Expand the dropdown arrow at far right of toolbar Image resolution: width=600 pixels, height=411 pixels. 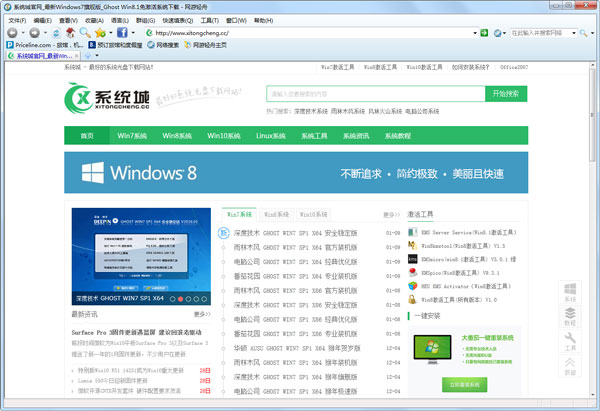click(592, 33)
